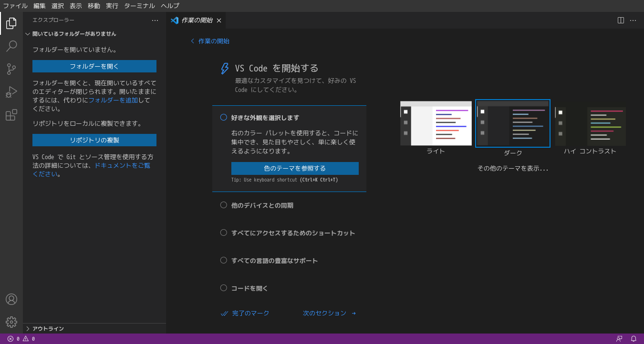Click the フォルダーを開く button

pos(94,66)
